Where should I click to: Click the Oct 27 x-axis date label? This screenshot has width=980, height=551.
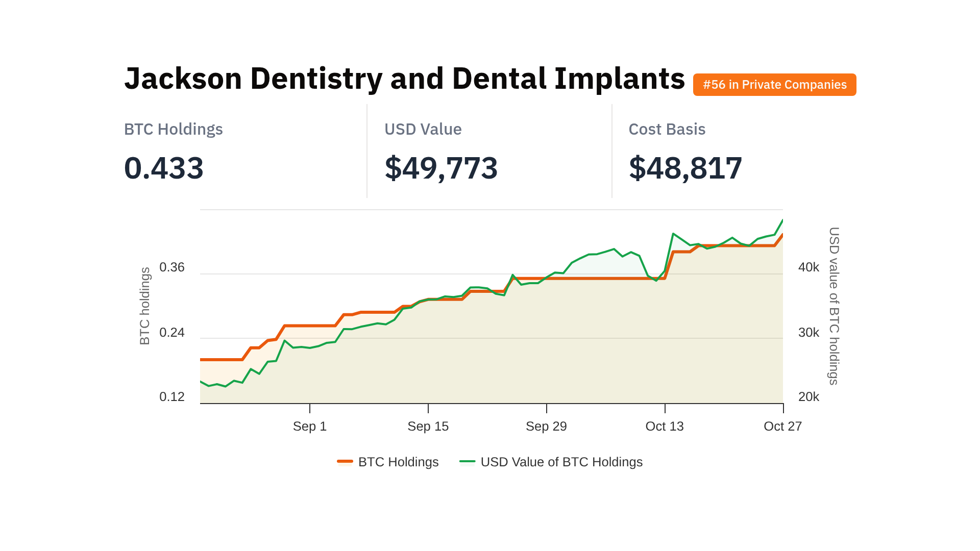(782, 426)
